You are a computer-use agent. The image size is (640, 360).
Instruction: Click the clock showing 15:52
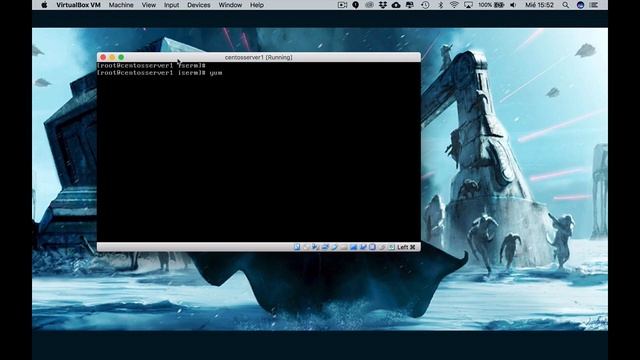click(539, 5)
